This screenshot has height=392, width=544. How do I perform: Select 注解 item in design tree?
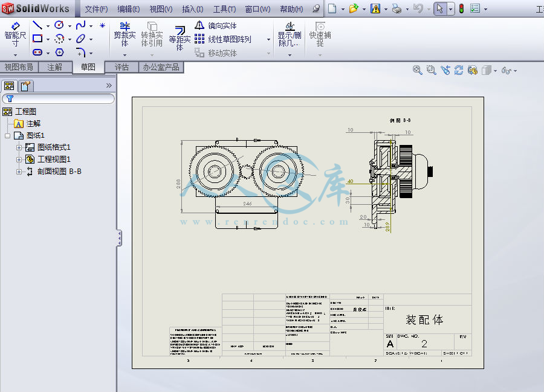pos(27,124)
